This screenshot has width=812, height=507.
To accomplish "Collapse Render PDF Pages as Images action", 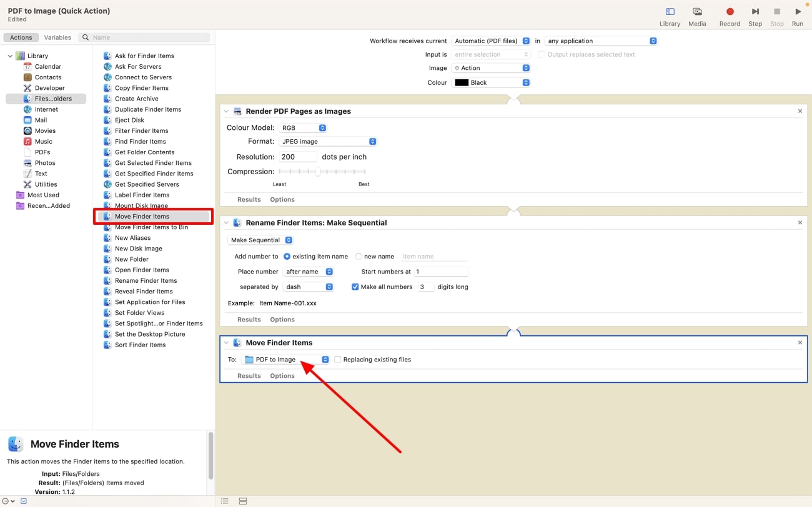I will pyautogui.click(x=226, y=111).
